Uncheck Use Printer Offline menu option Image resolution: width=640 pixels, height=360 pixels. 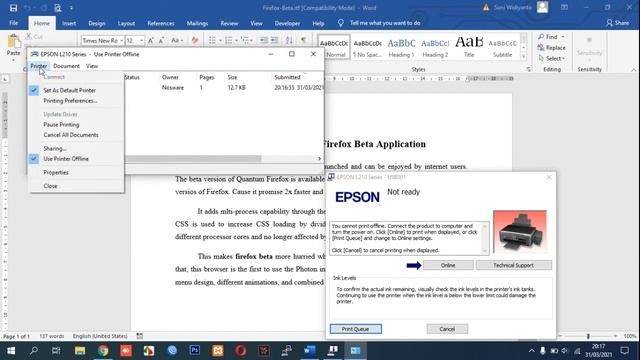coord(66,159)
